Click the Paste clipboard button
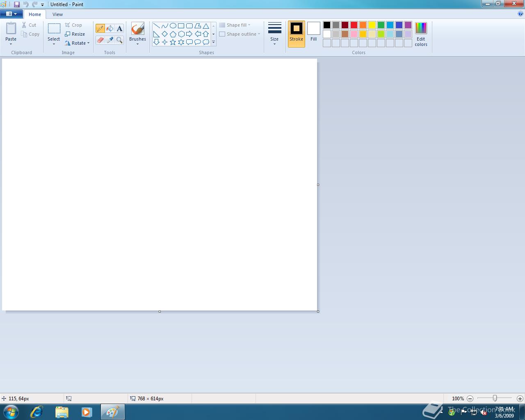525x420 pixels. click(x=11, y=28)
